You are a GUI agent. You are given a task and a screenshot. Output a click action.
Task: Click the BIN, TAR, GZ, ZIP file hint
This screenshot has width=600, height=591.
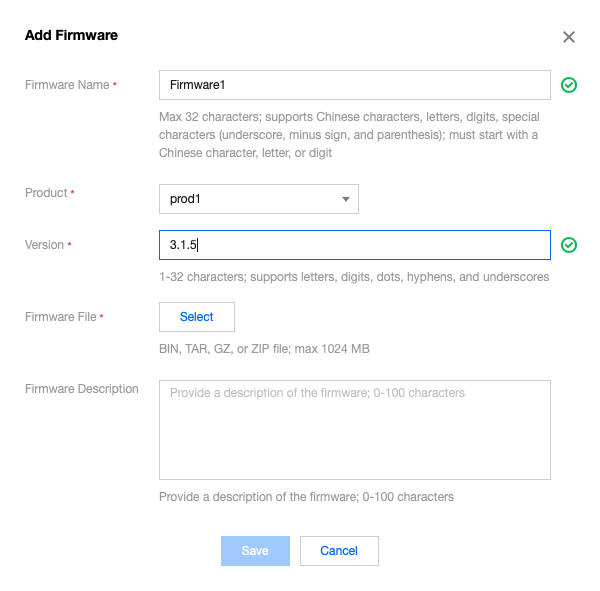[265, 349]
